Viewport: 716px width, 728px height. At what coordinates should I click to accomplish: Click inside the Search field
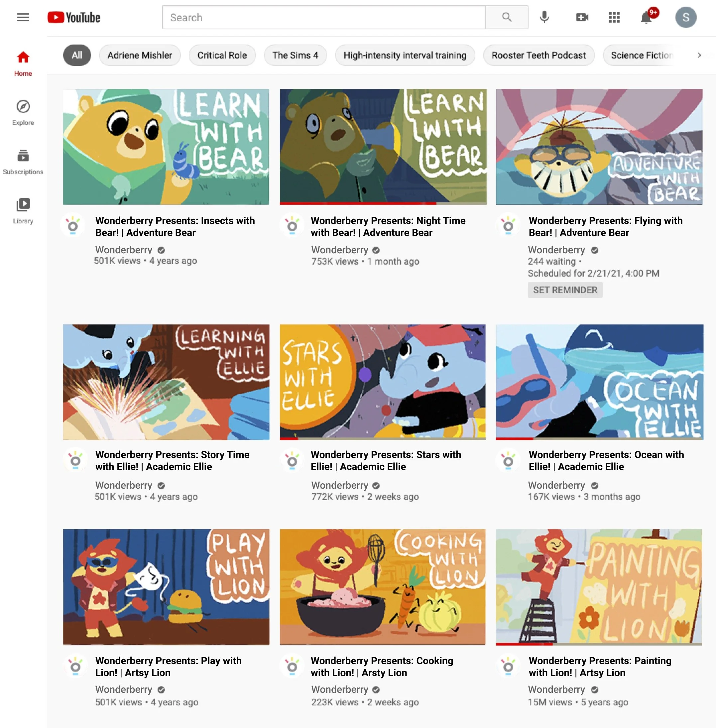(x=323, y=17)
